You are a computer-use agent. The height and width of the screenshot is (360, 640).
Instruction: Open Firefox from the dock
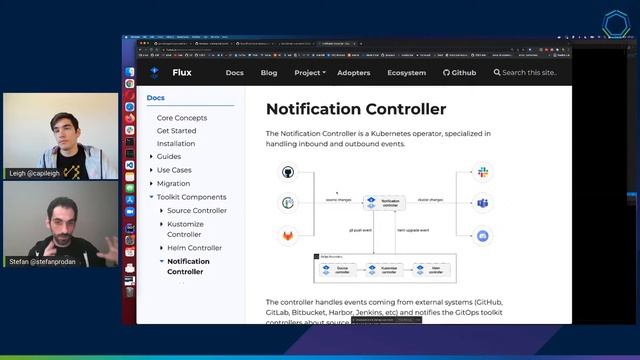pos(130,118)
